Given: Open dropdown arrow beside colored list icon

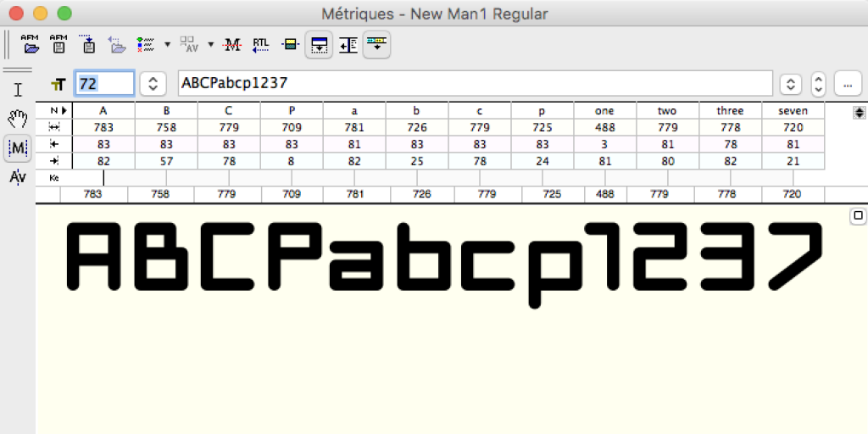Looking at the screenshot, I should [x=167, y=44].
